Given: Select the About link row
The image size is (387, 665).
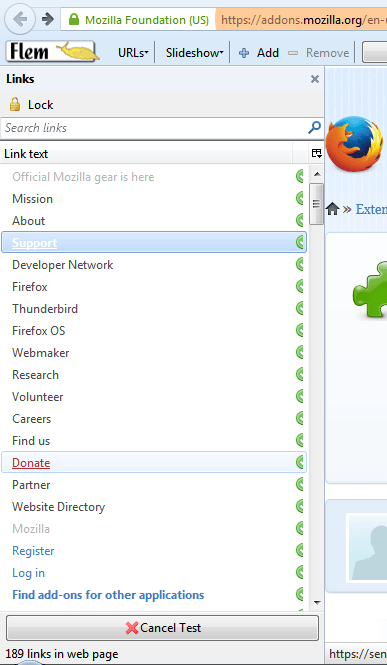Looking at the screenshot, I should click(154, 221).
